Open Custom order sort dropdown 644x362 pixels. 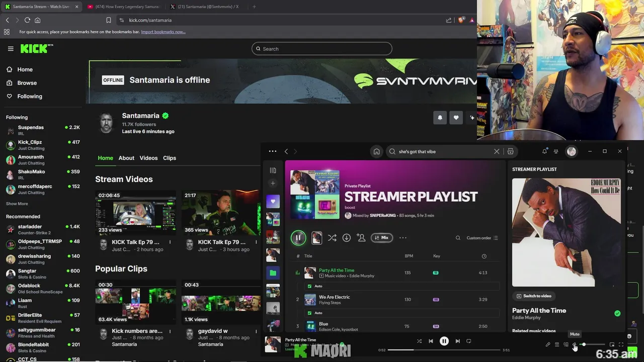point(482,238)
